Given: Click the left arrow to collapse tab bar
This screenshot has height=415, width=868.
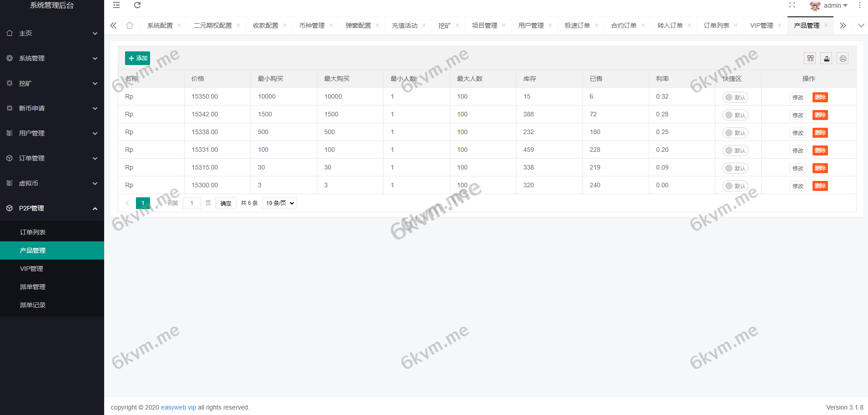Looking at the screenshot, I should point(113,25).
